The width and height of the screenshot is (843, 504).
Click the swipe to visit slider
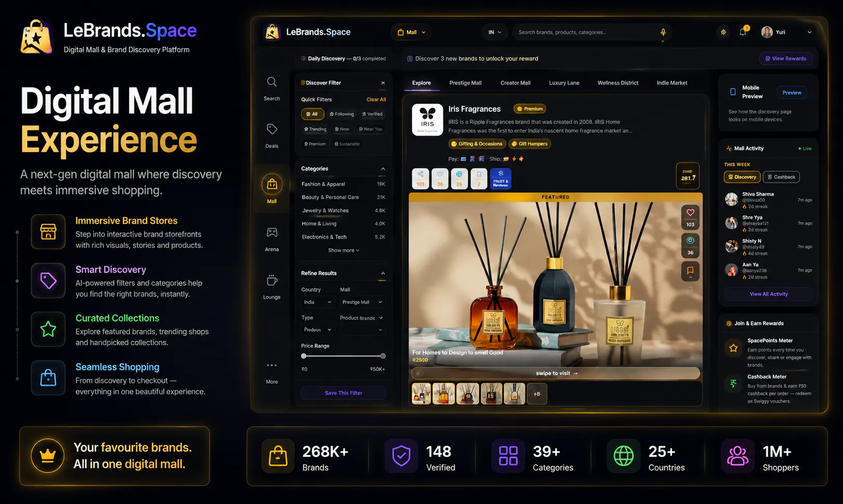[556, 373]
